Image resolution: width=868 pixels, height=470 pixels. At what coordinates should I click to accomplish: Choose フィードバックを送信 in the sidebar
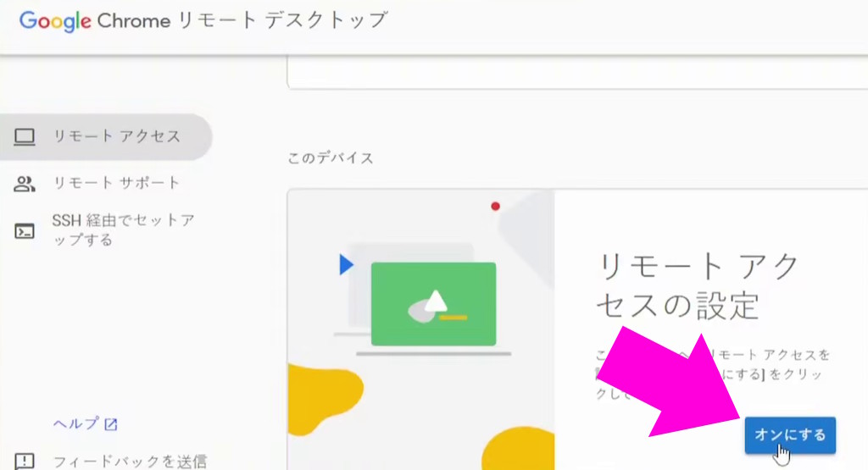coord(130,461)
